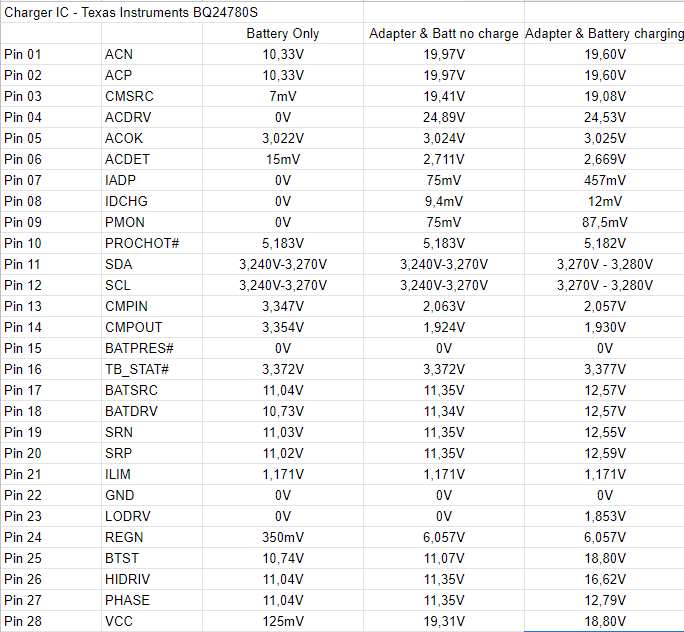Select the '10,73V' value
684x632 pixels.
(x=283, y=411)
